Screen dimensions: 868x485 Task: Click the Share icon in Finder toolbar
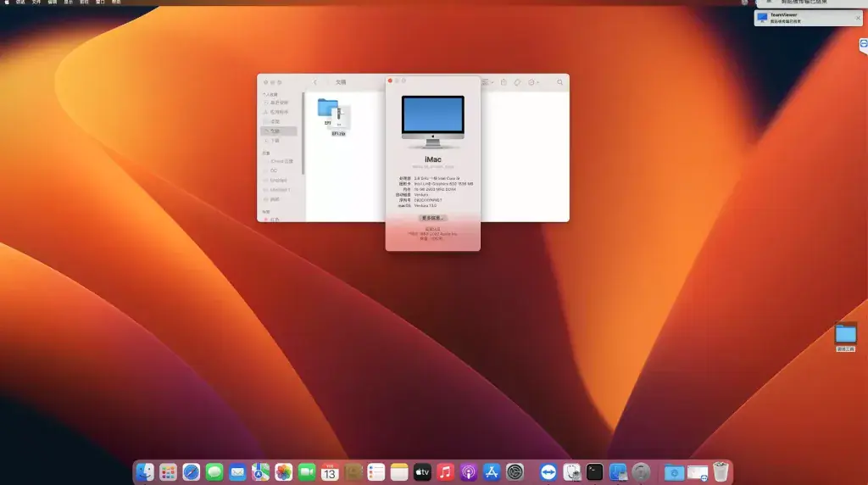(504, 82)
